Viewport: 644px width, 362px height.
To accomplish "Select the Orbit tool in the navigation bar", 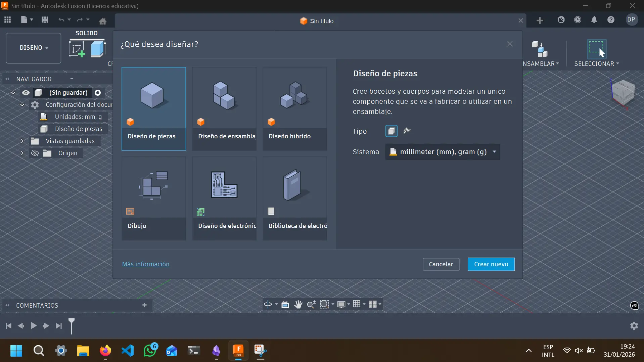I will tap(268, 304).
